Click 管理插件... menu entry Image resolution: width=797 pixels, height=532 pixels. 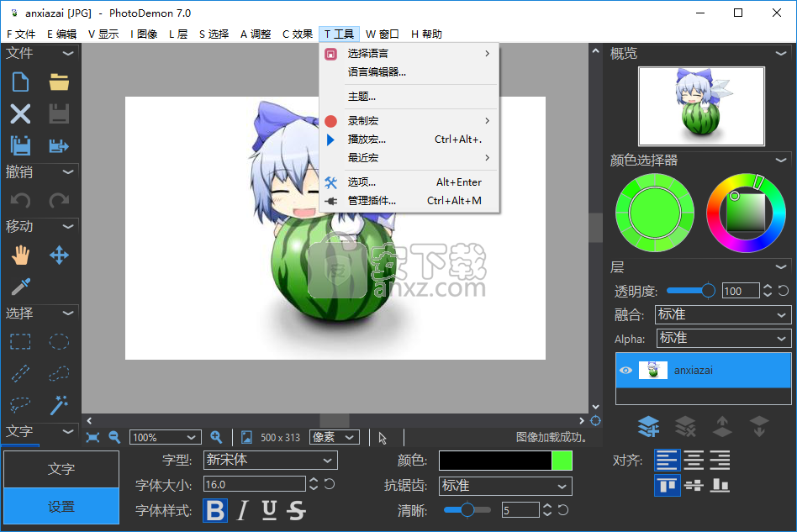[x=409, y=201]
